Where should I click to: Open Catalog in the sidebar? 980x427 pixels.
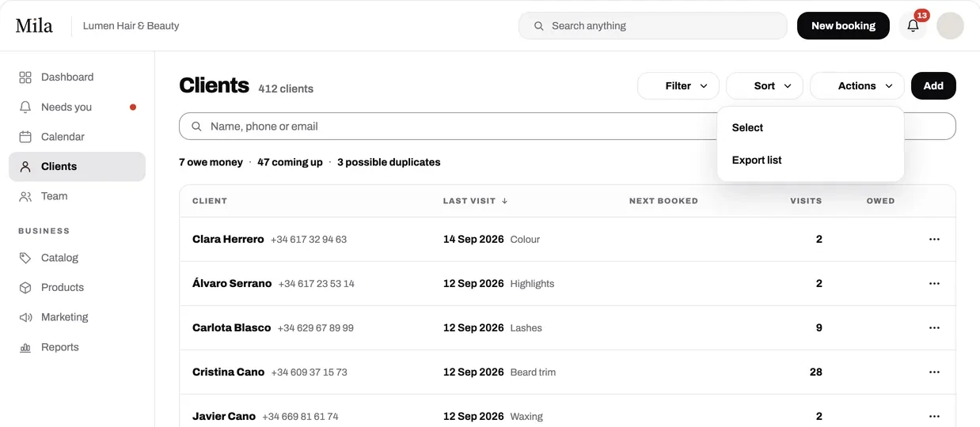77,258
